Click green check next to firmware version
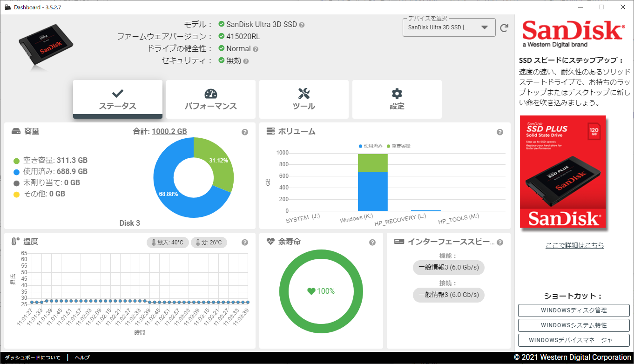This screenshot has height=364, width=634. (x=222, y=36)
